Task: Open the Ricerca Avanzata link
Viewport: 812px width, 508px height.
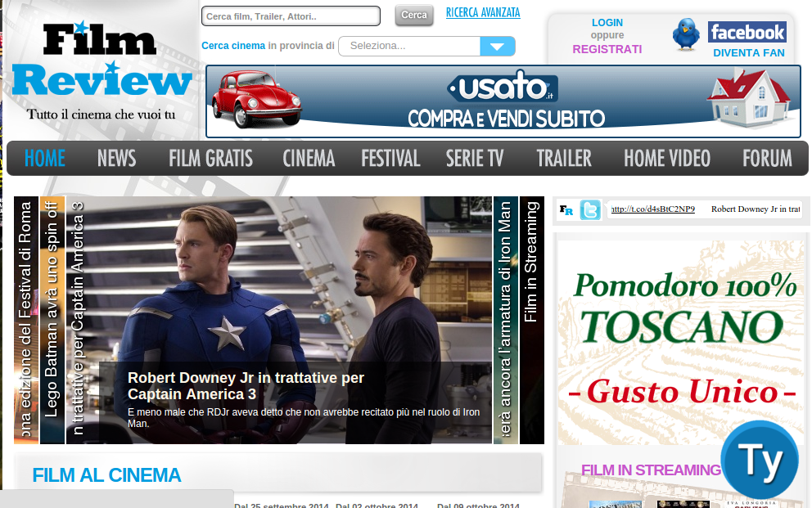Action: (483, 12)
